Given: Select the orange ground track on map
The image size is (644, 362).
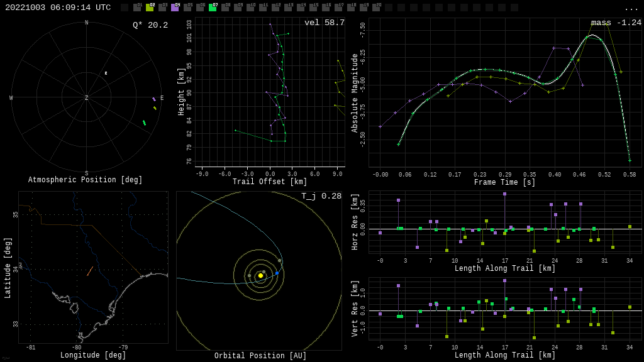Looking at the screenshot, I should [90, 271].
